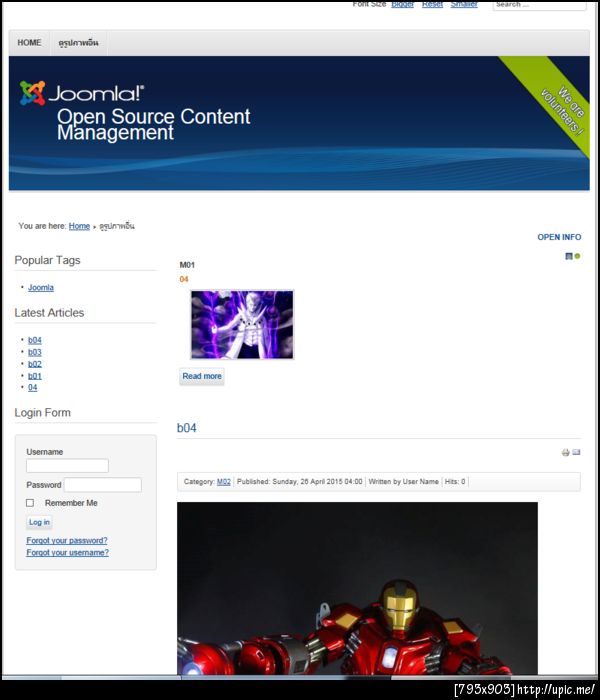This screenshot has height=700, width=600.
Task: Click the Log in button
Action: coord(39,522)
